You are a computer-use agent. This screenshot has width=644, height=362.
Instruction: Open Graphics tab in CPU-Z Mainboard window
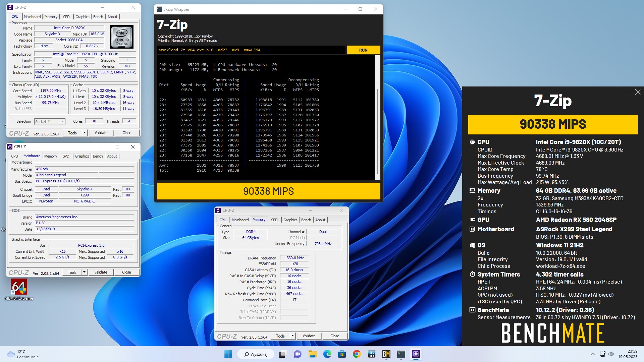point(82,156)
